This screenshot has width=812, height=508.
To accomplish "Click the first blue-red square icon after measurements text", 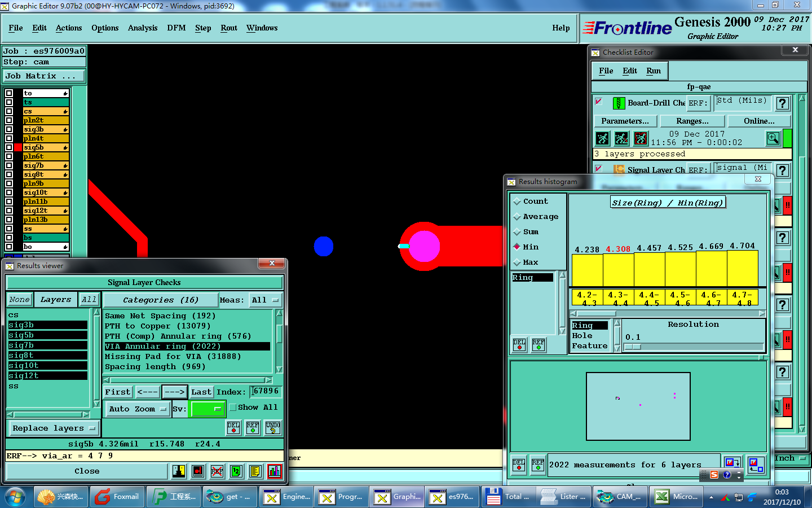I will pyautogui.click(x=732, y=464).
